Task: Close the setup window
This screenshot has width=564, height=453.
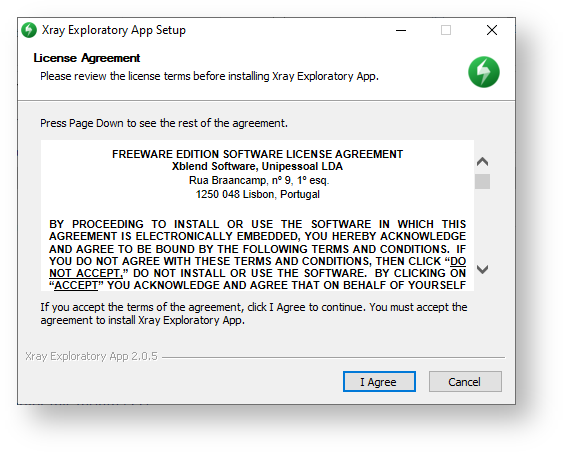Action: (x=492, y=30)
